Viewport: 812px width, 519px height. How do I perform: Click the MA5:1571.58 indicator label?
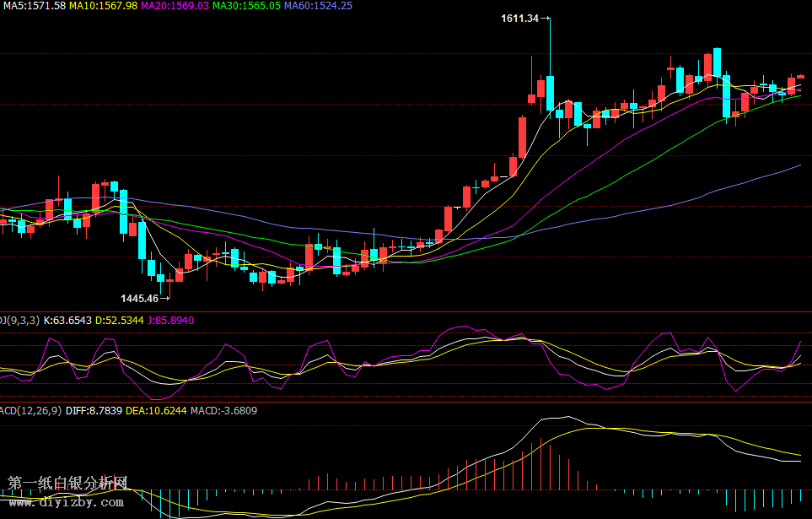point(34,6)
